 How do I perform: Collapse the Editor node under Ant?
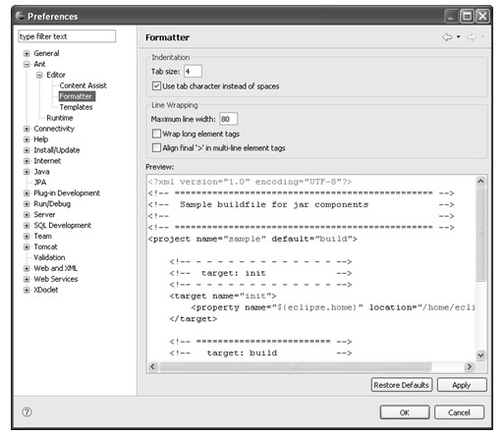(39, 75)
